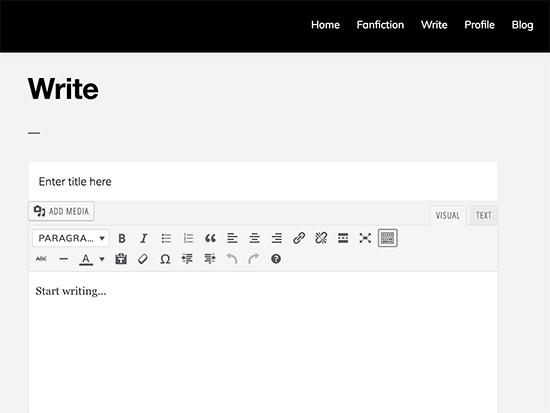550x413 pixels.
Task: Switch to the Visual editor tab
Action: (448, 215)
